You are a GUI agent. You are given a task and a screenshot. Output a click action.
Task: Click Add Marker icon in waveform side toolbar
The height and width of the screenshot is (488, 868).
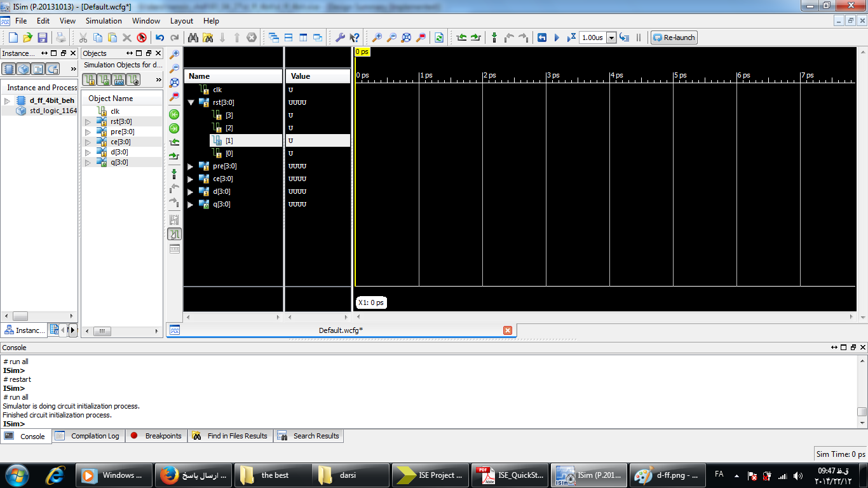tap(174, 174)
